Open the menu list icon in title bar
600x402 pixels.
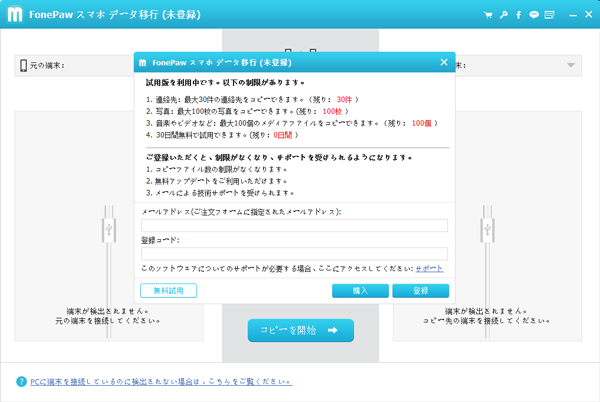tap(549, 15)
